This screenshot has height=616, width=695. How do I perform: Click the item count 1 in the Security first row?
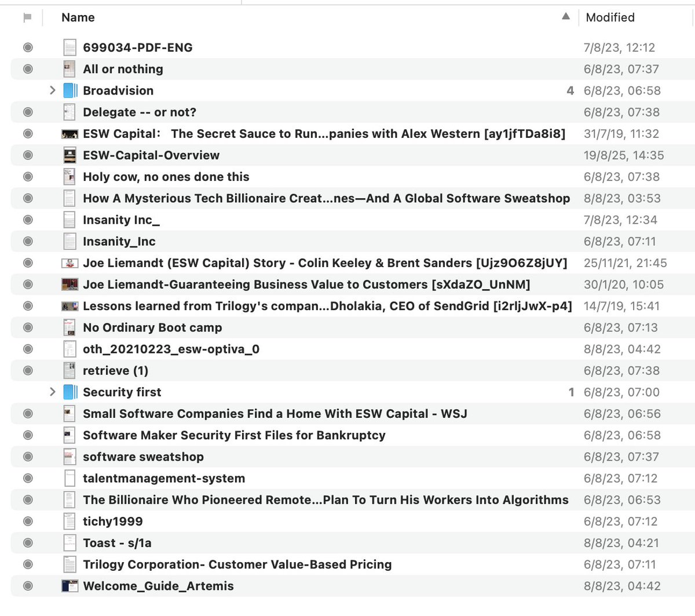tap(572, 392)
